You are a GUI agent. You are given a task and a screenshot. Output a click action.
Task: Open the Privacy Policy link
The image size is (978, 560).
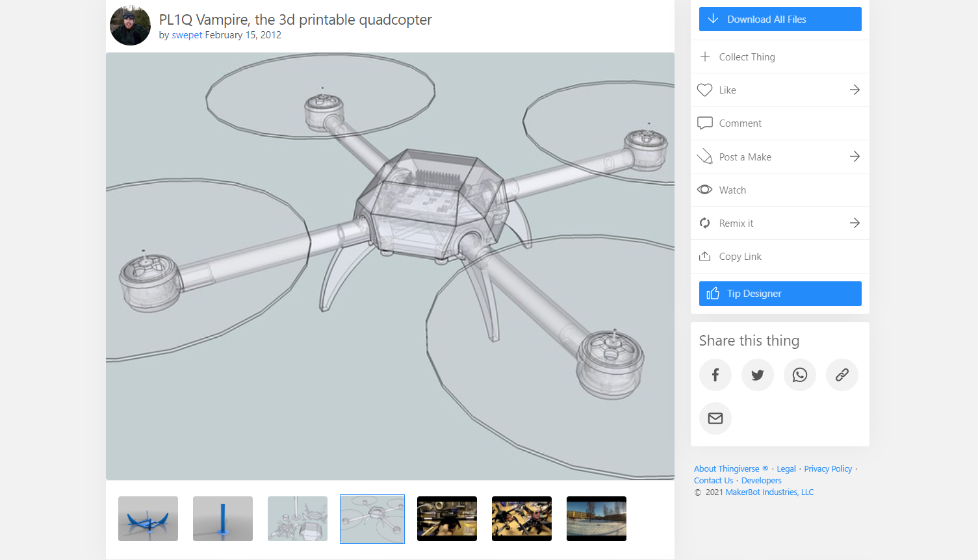828,468
